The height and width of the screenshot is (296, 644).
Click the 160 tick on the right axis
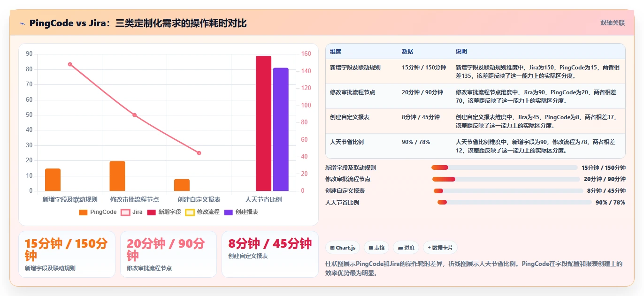pyautogui.click(x=306, y=54)
